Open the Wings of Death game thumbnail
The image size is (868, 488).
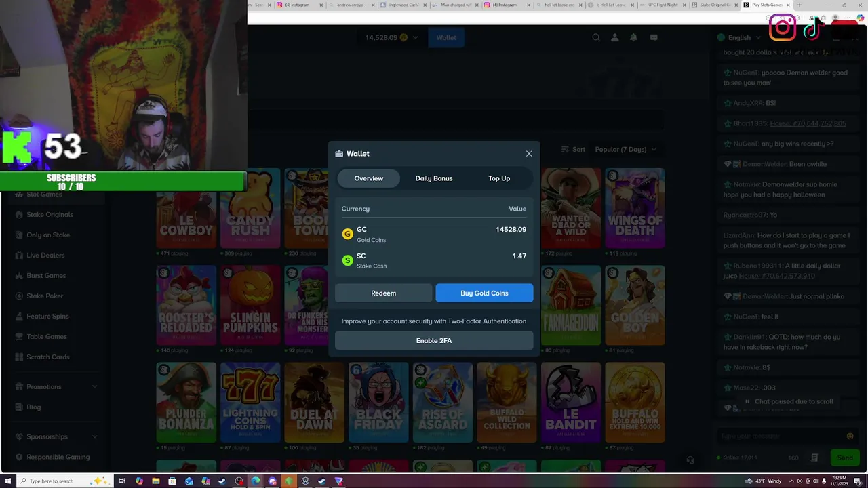tap(635, 208)
